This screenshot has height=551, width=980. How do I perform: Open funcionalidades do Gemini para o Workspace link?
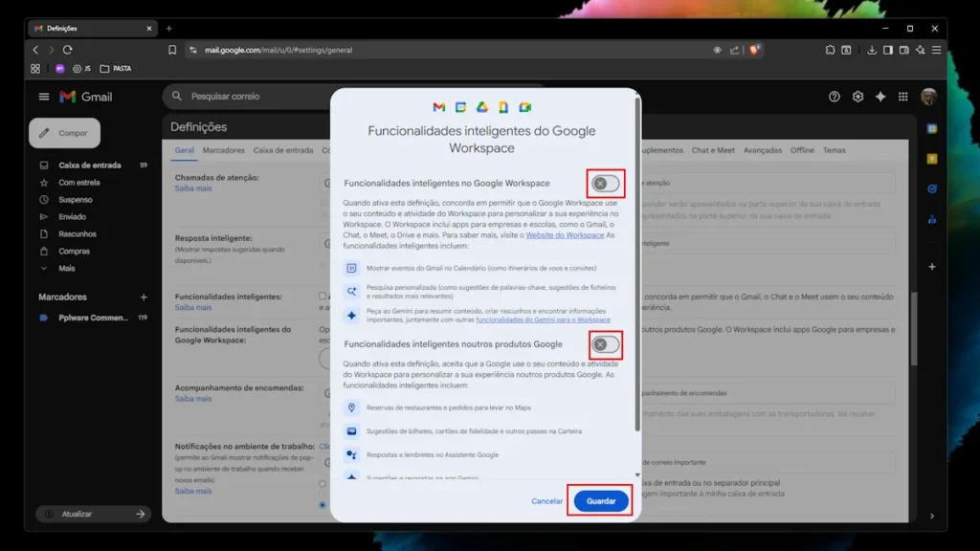point(544,320)
